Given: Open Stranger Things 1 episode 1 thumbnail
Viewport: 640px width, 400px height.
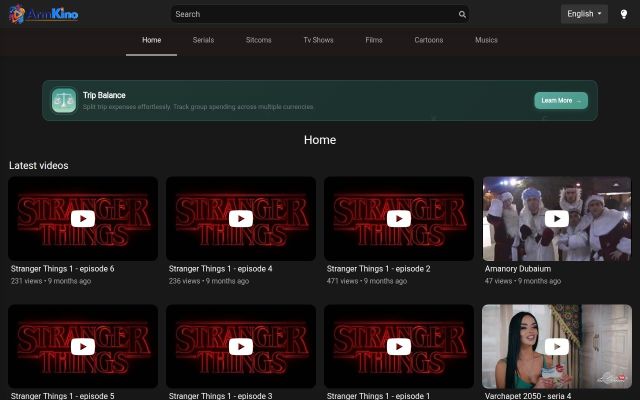Looking at the screenshot, I should click(x=399, y=346).
